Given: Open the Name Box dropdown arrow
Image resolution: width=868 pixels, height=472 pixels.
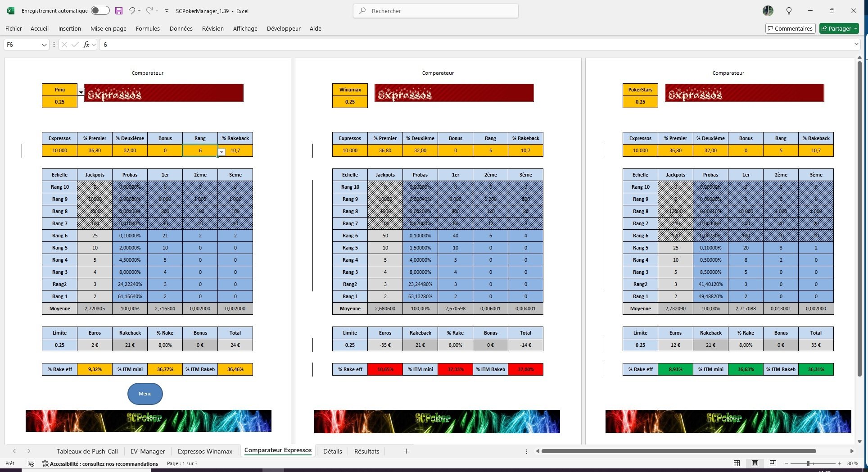Looking at the screenshot, I should pyautogui.click(x=44, y=45).
